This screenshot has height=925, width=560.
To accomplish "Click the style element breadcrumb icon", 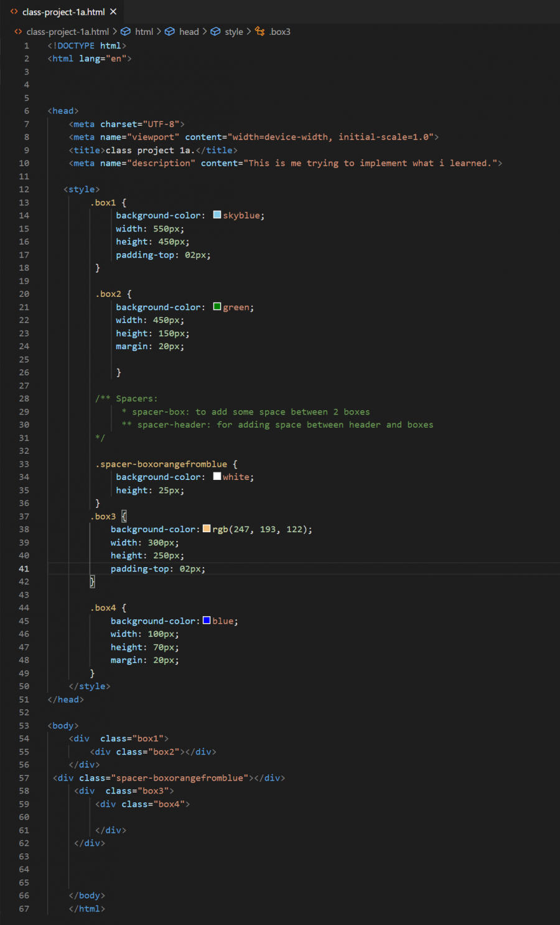I will (x=215, y=32).
